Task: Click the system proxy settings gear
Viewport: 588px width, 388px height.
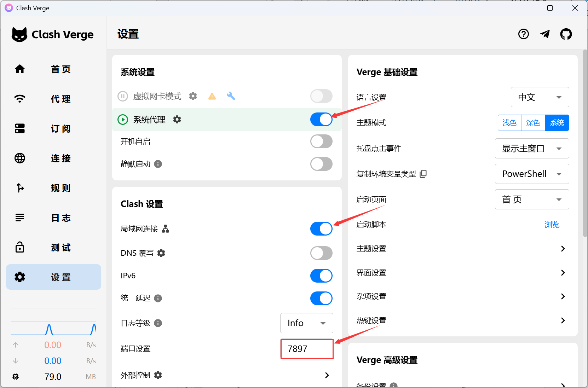Action: (177, 120)
